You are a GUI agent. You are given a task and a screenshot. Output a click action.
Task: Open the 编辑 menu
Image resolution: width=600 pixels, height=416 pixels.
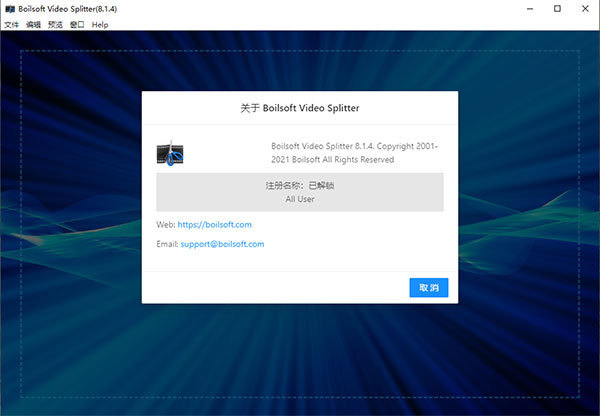tap(33, 25)
